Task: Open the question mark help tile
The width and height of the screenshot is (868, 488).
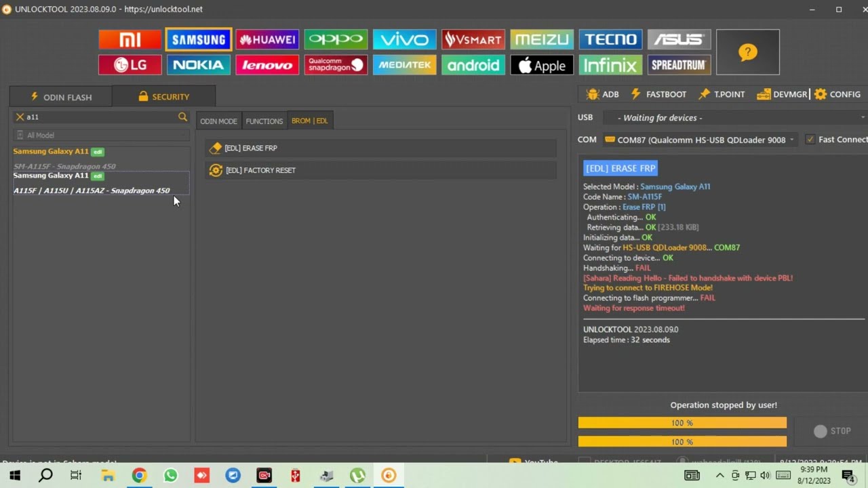Action: coord(747,52)
